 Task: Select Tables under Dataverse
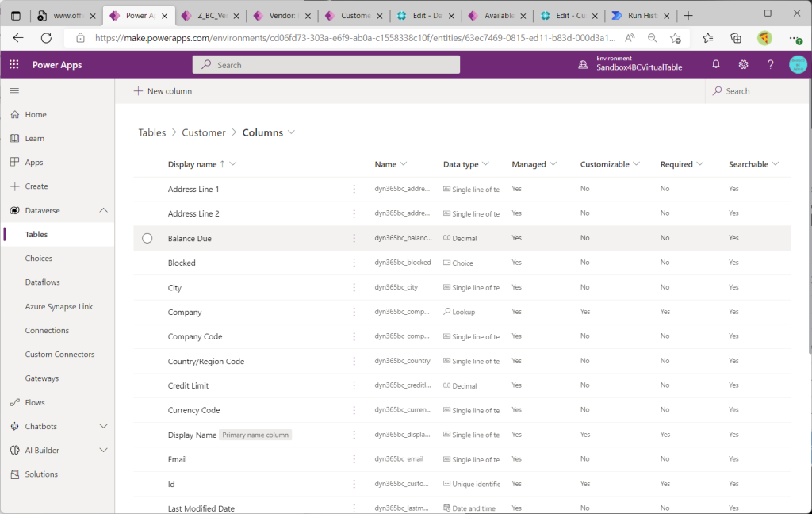[36, 234]
